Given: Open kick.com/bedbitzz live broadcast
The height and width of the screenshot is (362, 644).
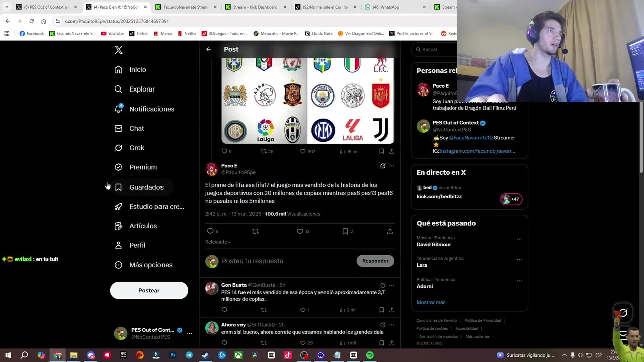Looking at the screenshot, I should click(439, 196).
